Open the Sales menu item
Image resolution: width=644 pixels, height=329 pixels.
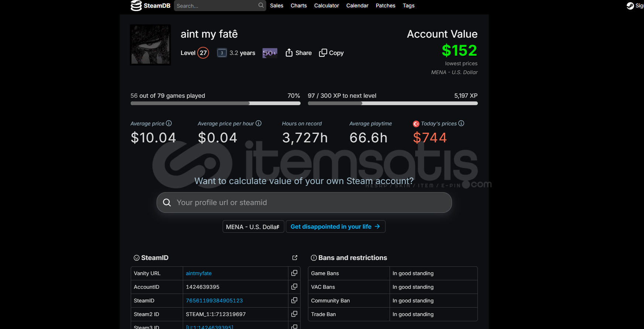coord(277,6)
